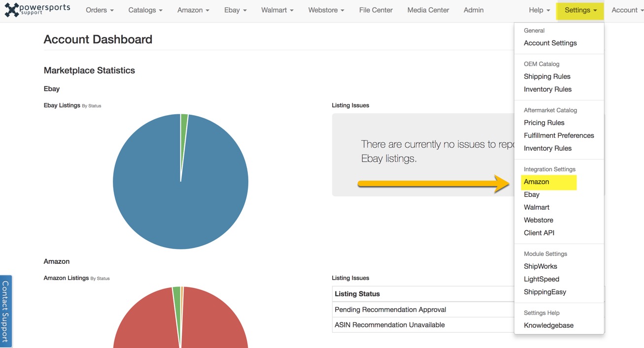Click the Listing Status column header
Screen dimensions: 644x348
point(357,294)
